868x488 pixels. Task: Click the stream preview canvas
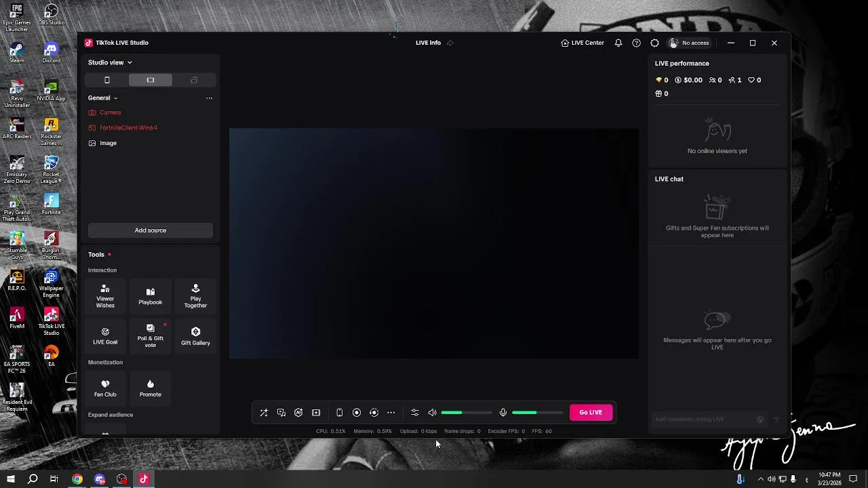point(434,243)
